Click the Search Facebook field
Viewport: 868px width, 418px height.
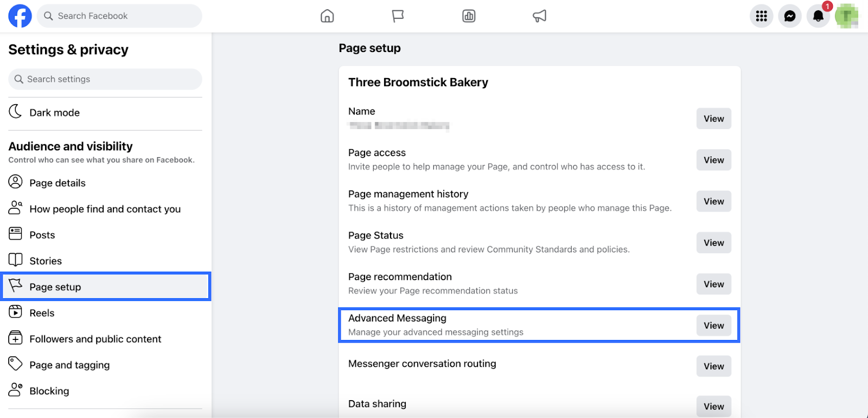click(x=119, y=16)
